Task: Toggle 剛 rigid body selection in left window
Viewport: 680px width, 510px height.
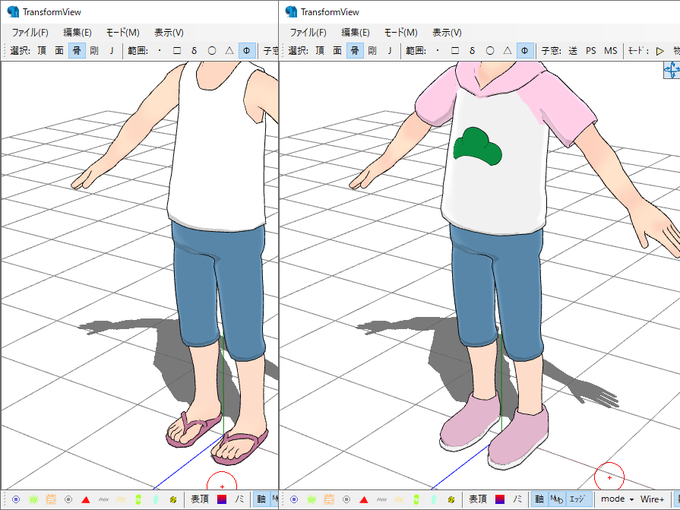Action: (94, 51)
